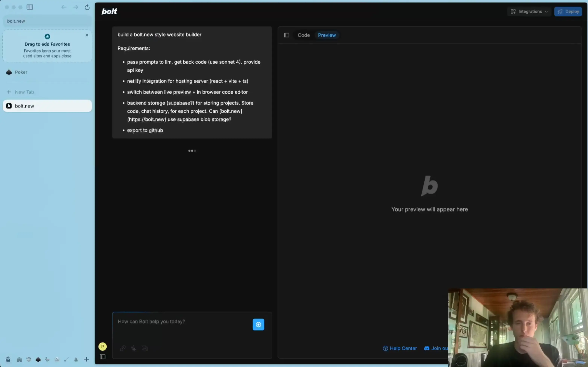This screenshot has width=588, height=367.
Task: Click the bolt logo in the header
Action: tap(109, 11)
